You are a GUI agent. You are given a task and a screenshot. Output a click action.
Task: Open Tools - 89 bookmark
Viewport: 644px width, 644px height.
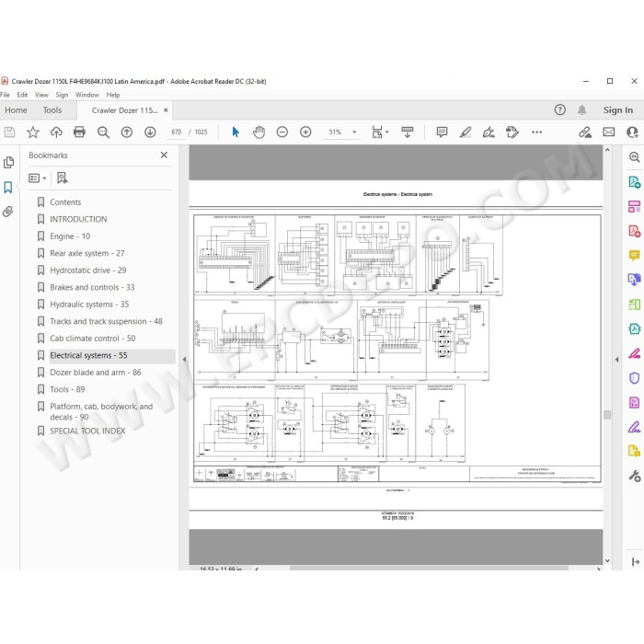[67, 389]
